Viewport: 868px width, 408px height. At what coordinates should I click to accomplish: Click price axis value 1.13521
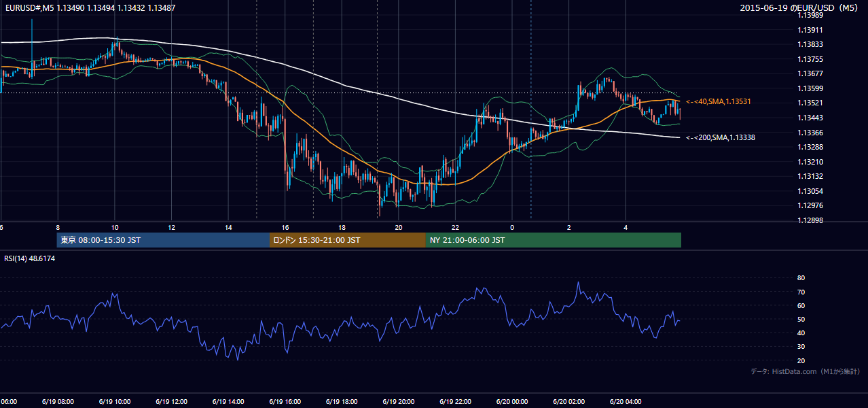(810, 103)
